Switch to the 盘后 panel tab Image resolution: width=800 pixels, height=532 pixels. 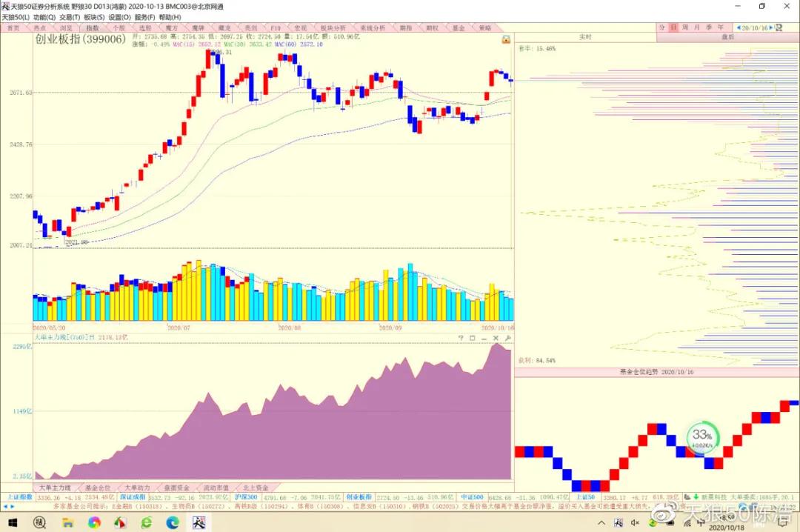[x=727, y=37]
